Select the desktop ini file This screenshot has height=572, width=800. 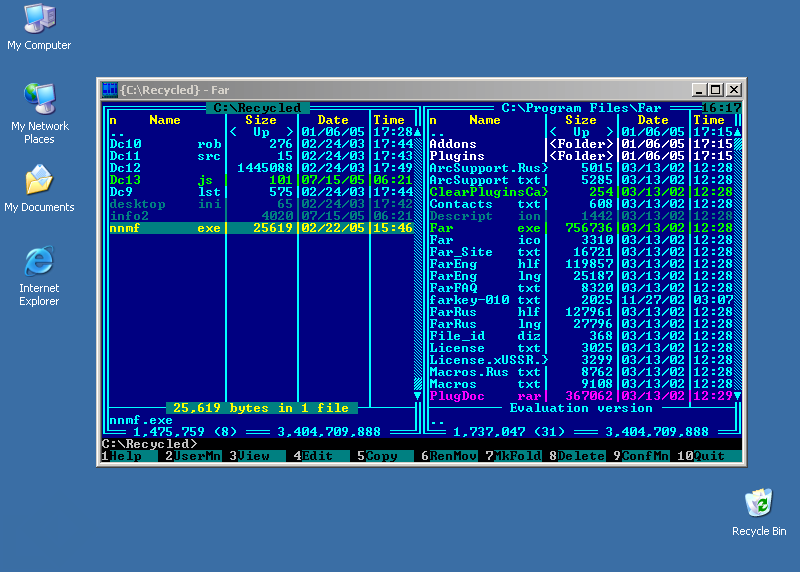click(261, 204)
